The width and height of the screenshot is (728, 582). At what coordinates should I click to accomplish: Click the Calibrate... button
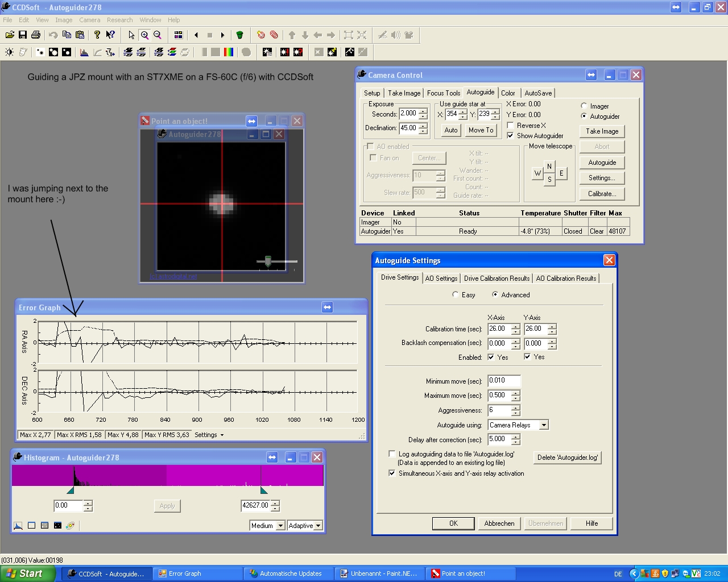point(602,194)
